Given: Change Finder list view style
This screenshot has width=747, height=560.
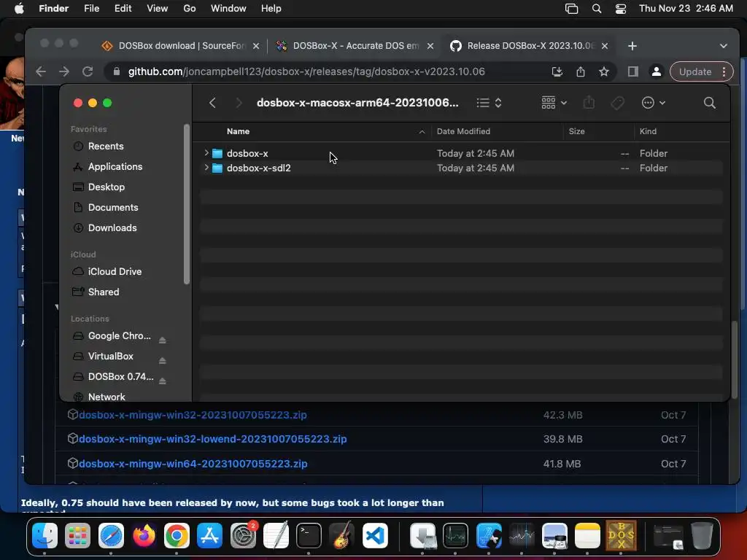Looking at the screenshot, I should (x=489, y=103).
